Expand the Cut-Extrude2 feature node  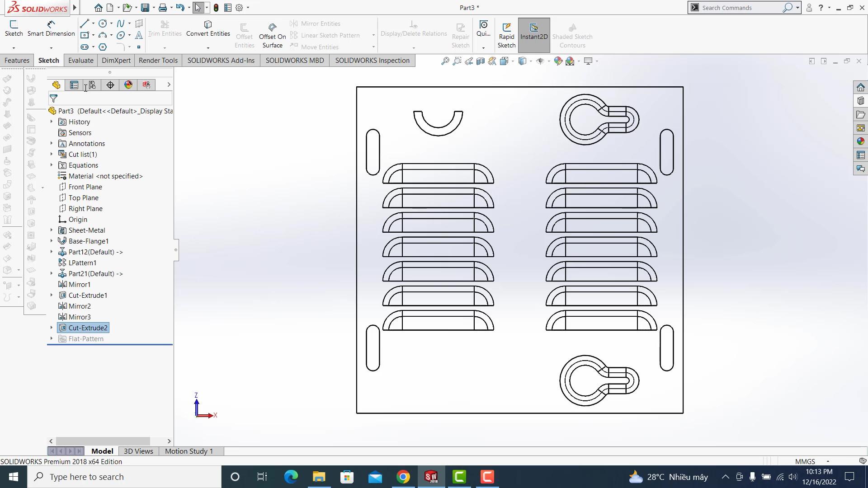(51, 328)
